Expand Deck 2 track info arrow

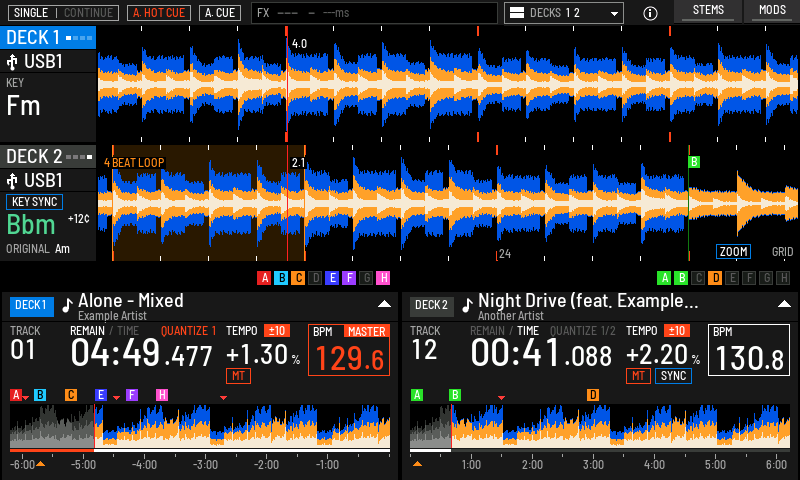pyautogui.click(x=784, y=304)
